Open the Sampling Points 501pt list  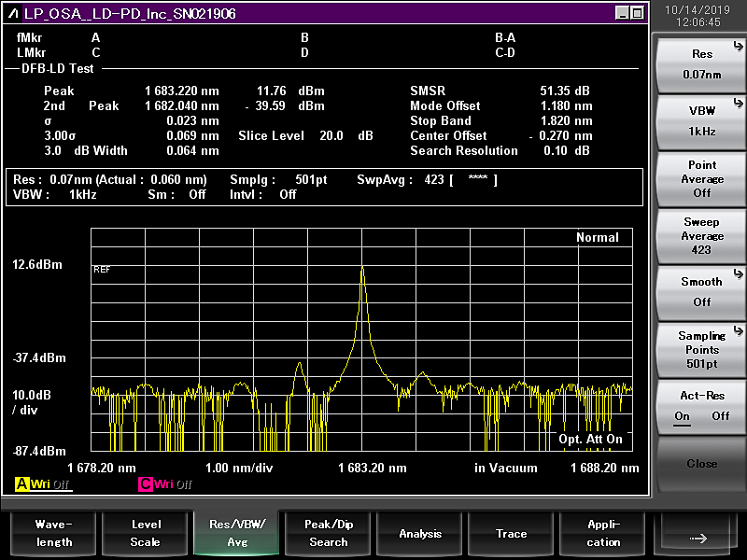coord(701,349)
